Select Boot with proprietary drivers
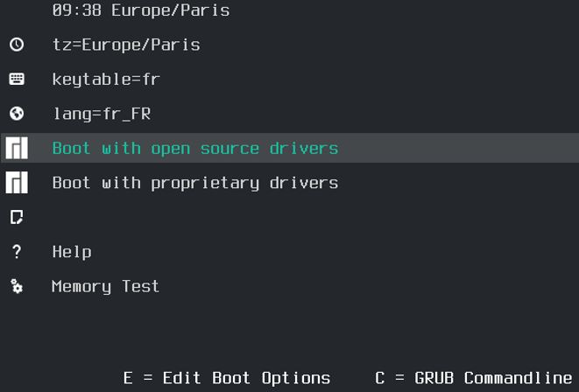Viewport: 579px width, 392px height. click(x=194, y=183)
